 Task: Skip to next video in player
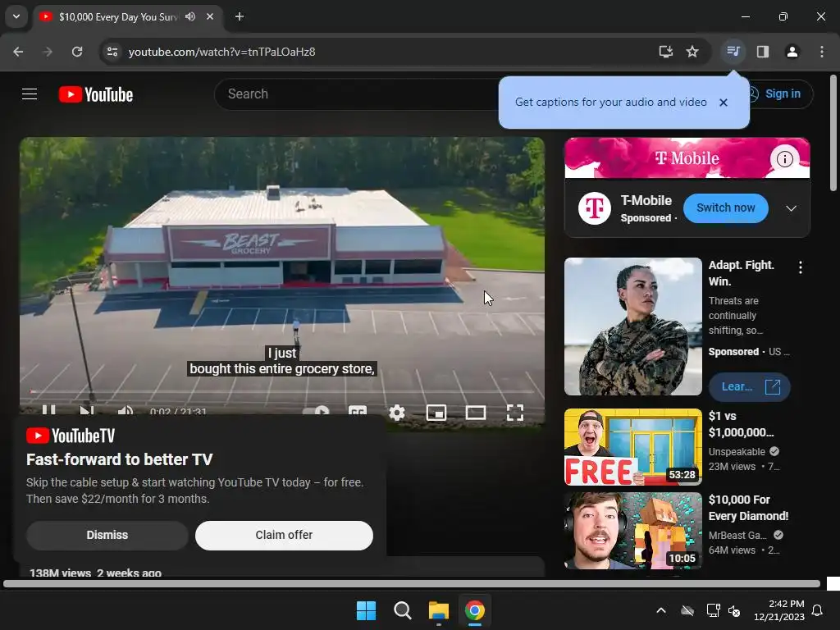pyautogui.click(x=87, y=411)
